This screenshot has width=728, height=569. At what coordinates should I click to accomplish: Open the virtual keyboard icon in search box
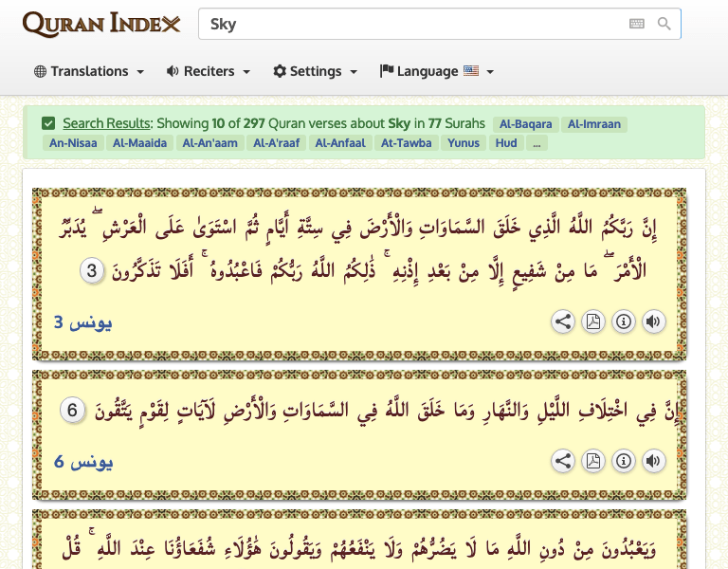637,24
